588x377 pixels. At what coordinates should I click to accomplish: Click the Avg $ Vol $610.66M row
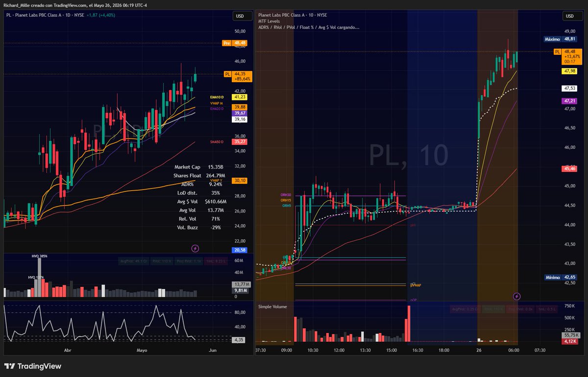[201, 201]
